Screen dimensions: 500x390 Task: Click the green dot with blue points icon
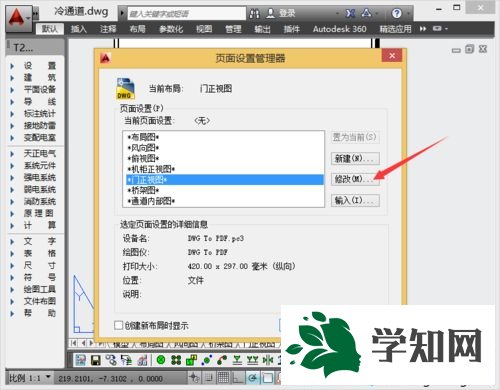(207, 360)
